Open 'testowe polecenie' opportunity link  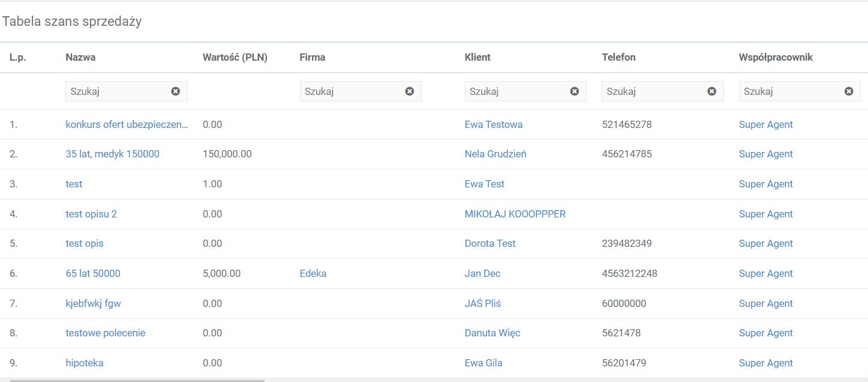click(105, 333)
